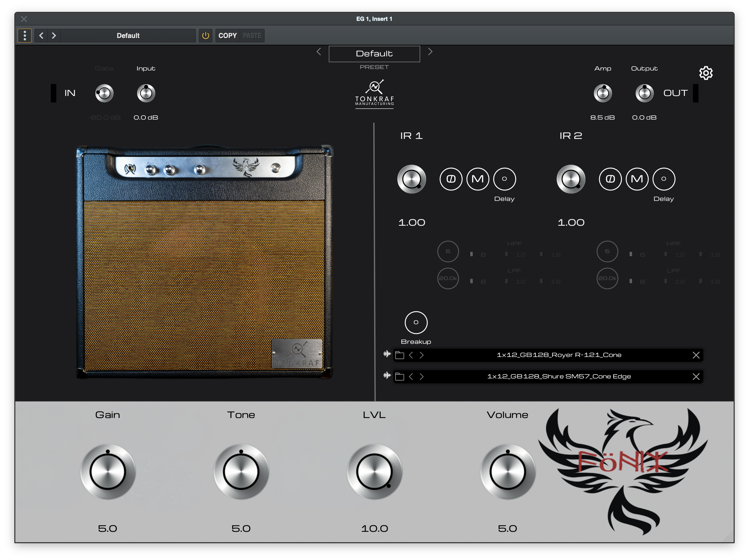
Task: Remove the Royer R-121 IR file
Action: click(696, 355)
